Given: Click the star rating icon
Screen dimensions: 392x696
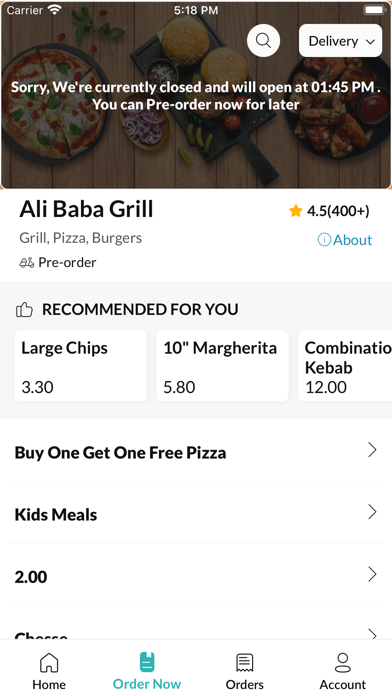Looking at the screenshot, I should [296, 211].
